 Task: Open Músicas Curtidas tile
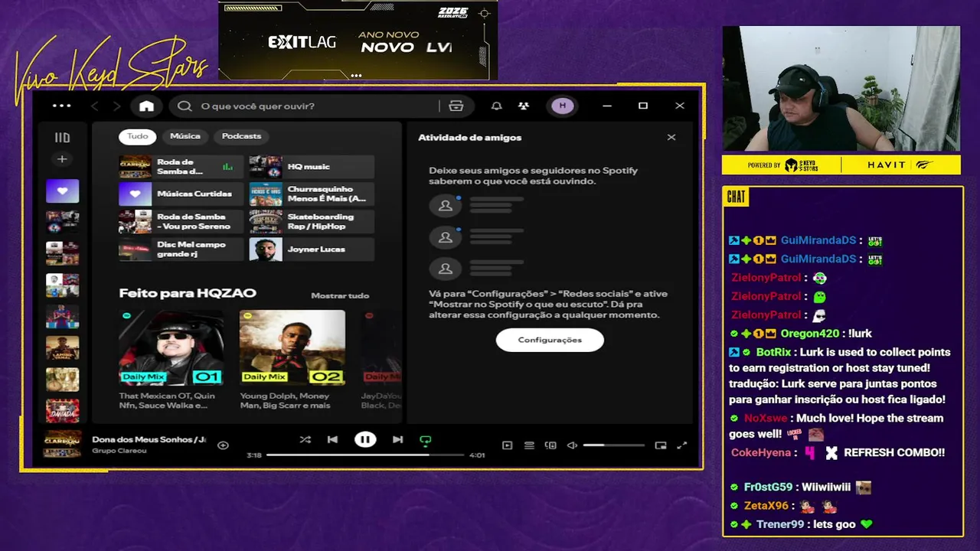coord(181,194)
